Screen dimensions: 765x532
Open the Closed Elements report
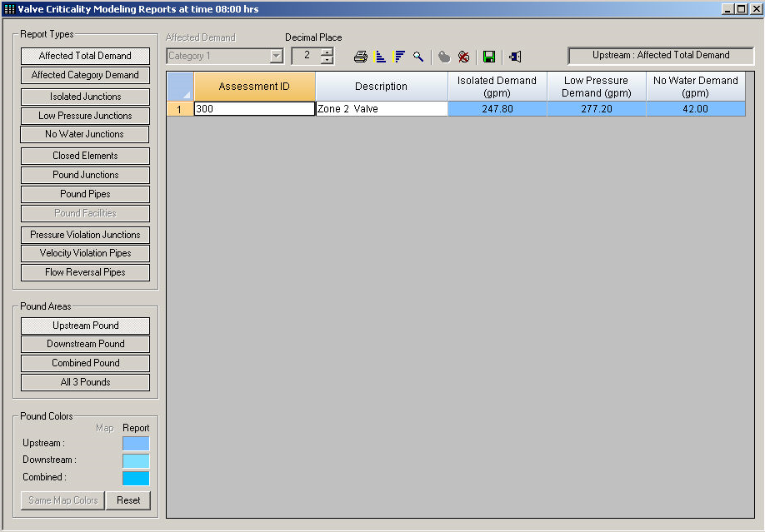(x=85, y=156)
